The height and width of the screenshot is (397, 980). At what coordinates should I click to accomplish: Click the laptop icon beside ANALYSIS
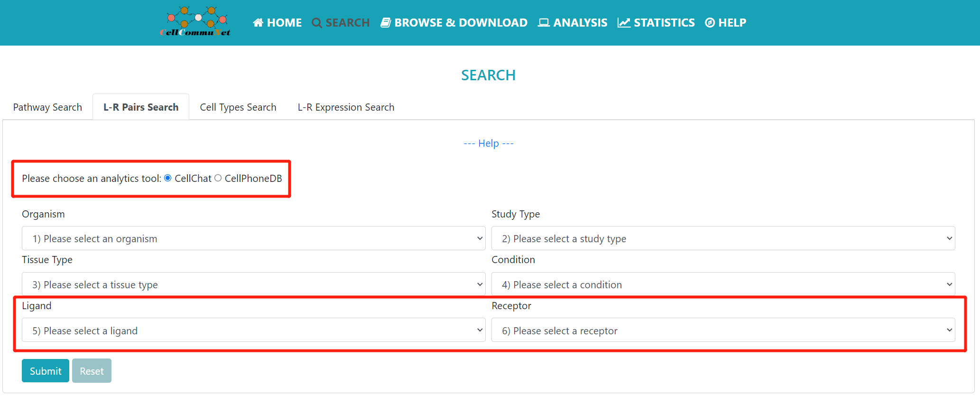pyautogui.click(x=544, y=22)
